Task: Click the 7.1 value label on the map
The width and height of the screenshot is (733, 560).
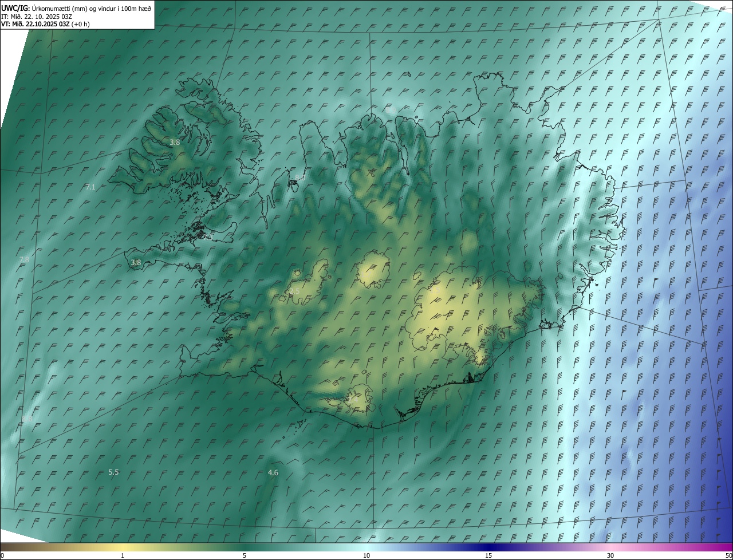Action: coord(90,187)
